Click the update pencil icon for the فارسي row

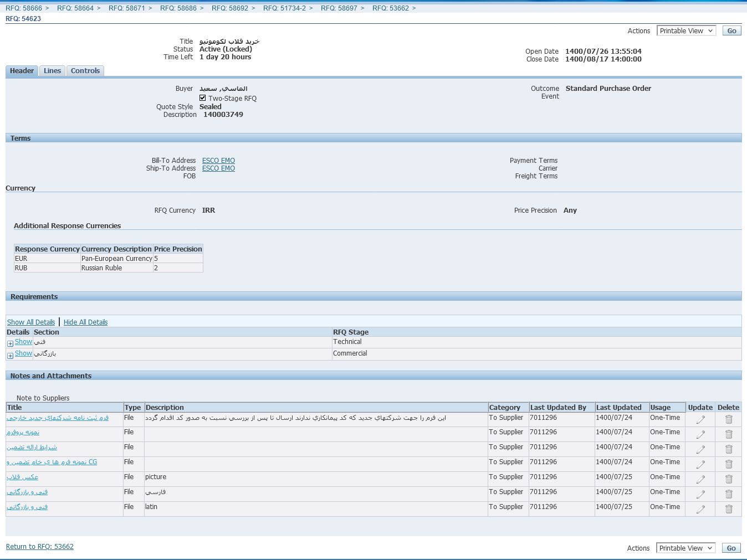coord(700,494)
